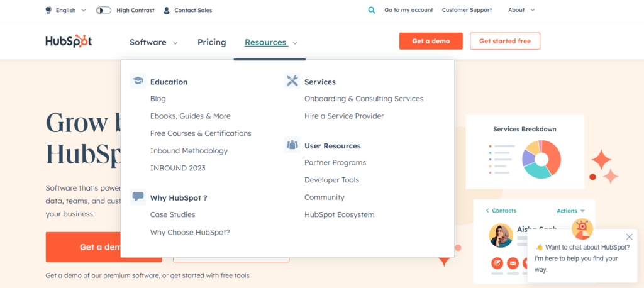This screenshot has height=288, width=644.
Task: Click the User Resources people icon
Action: 292,145
